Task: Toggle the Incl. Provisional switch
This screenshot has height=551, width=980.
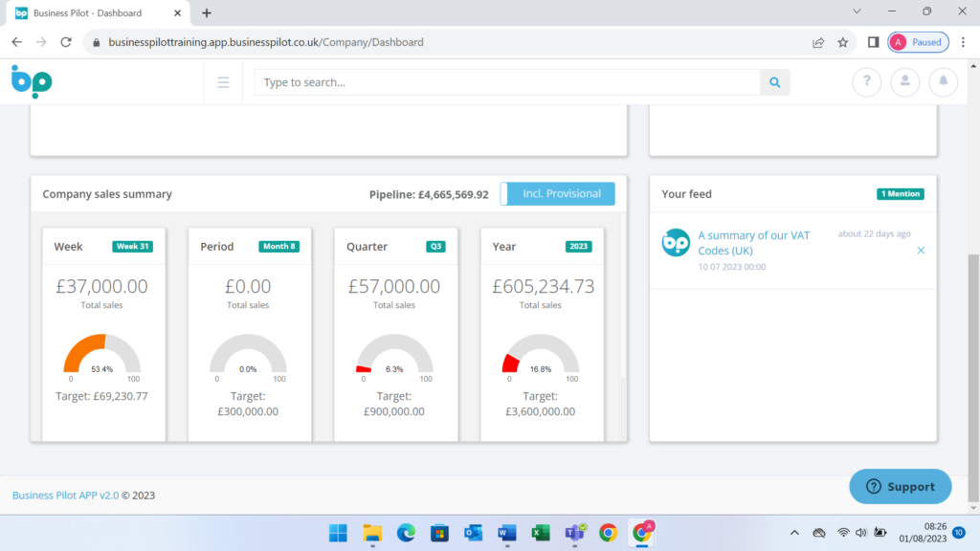Action: (558, 193)
